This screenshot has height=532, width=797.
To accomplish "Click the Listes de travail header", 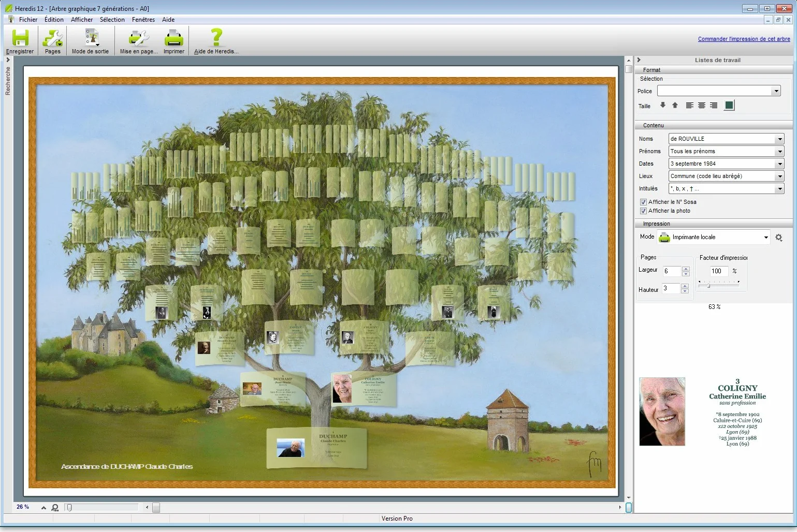I will tap(718, 60).
